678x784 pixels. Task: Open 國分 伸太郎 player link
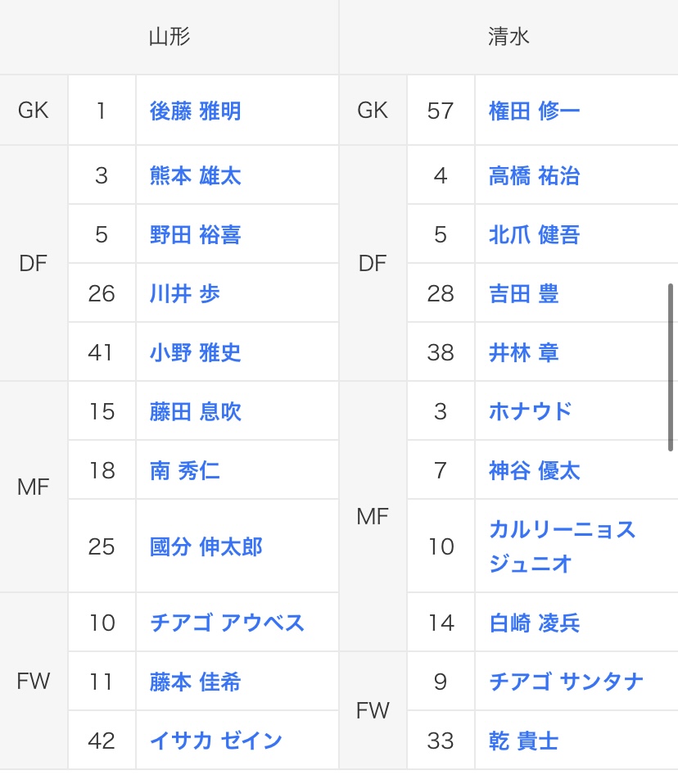tap(206, 546)
